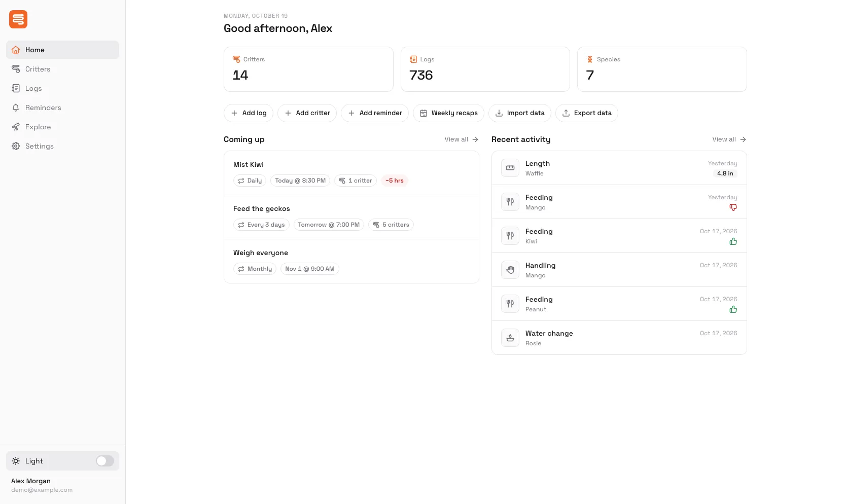Click the Tomorrow @ 7:00 PM tag
This screenshot has width=845, height=504.
(x=329, y=225)
